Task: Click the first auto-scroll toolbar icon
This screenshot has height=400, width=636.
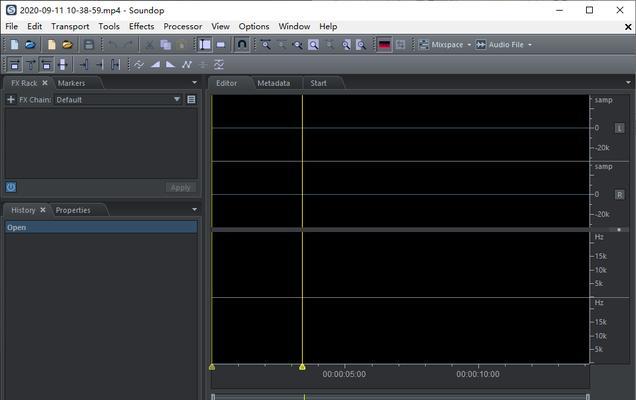Action: pos(14,65)
